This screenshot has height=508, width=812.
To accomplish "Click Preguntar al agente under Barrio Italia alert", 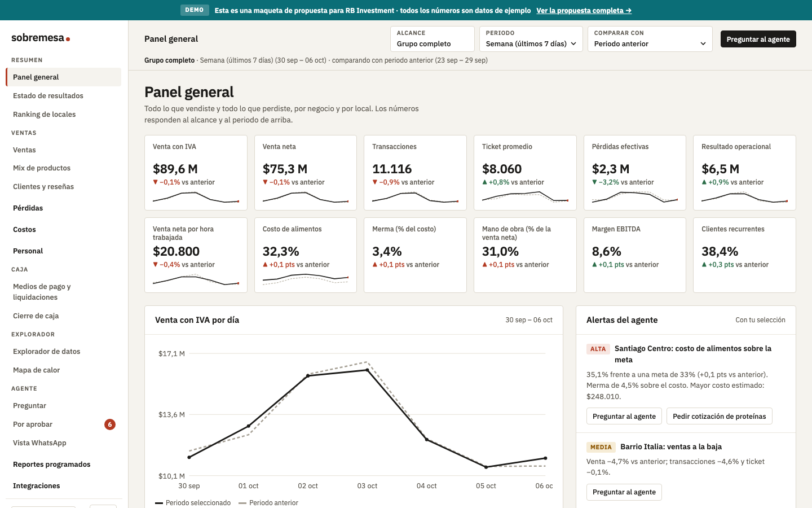I will 624,492.
